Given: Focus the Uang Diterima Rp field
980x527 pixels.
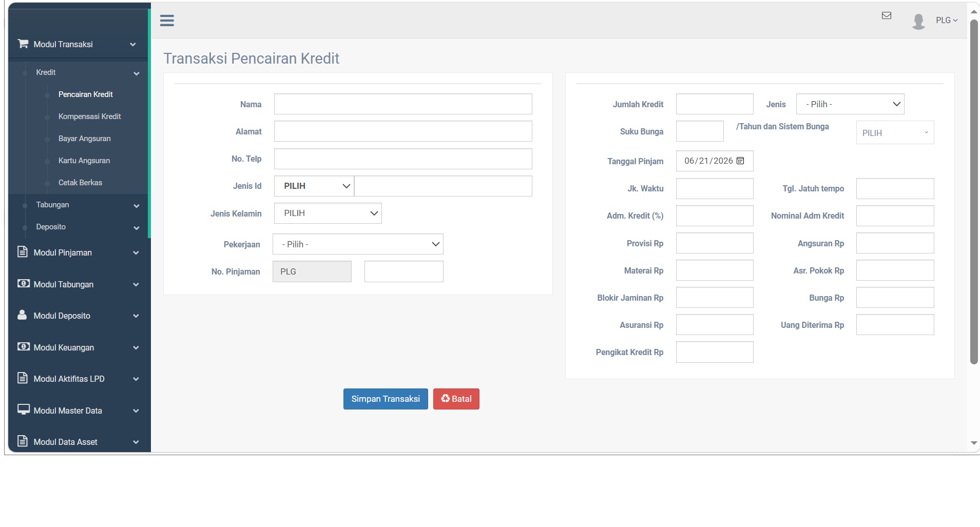Looking at the screenshot, I should (x=895, y=324).
